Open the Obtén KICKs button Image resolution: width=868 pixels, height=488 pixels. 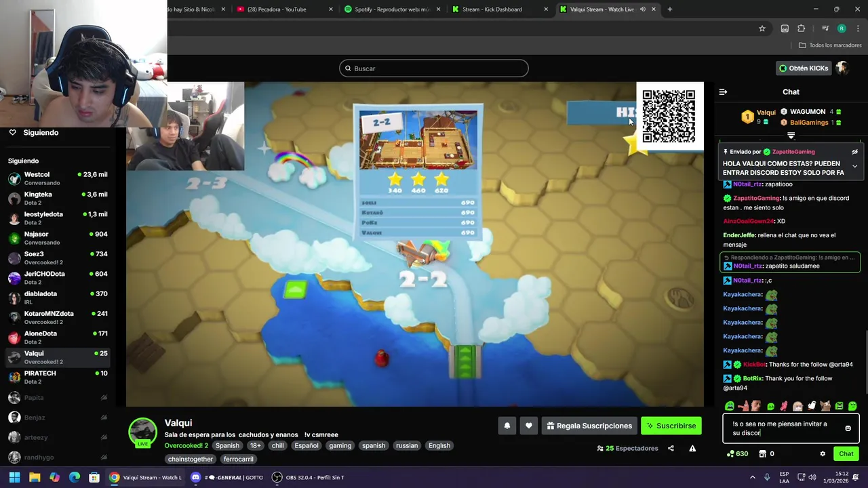click(x=804, y=68)
